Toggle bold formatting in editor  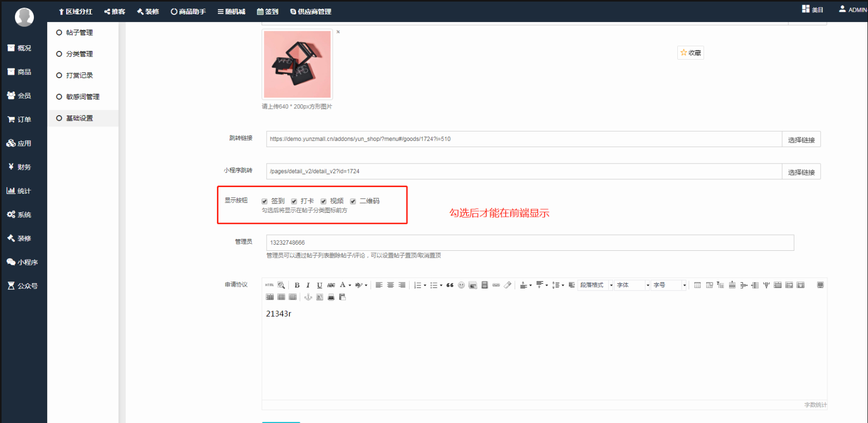pyautogui.click(x=297, y=285)
